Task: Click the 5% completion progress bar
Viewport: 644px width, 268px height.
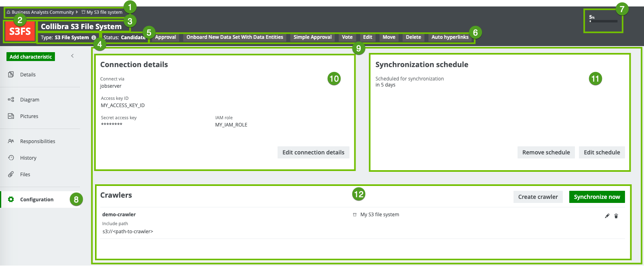Action: click(x=603, y=21)
